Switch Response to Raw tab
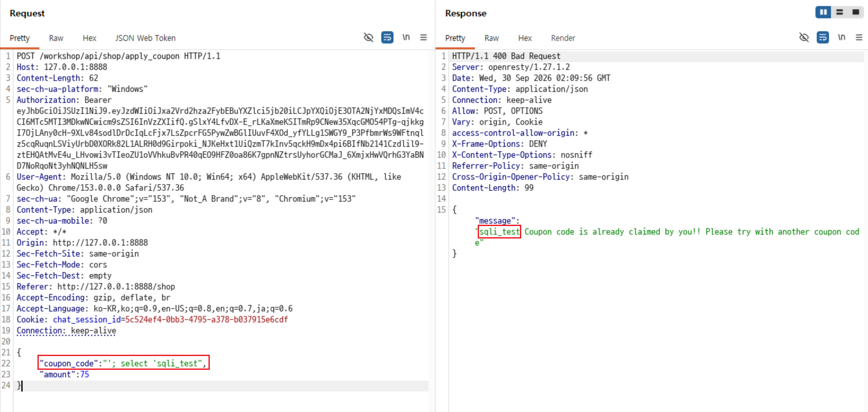The width and height of the screenshot is (868, 412). click(492, 38)
